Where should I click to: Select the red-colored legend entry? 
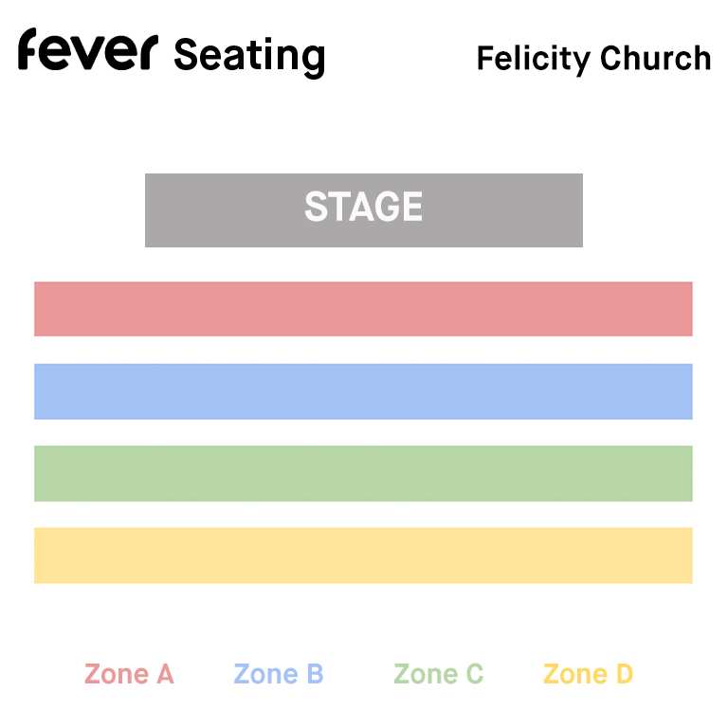[129, 675]
